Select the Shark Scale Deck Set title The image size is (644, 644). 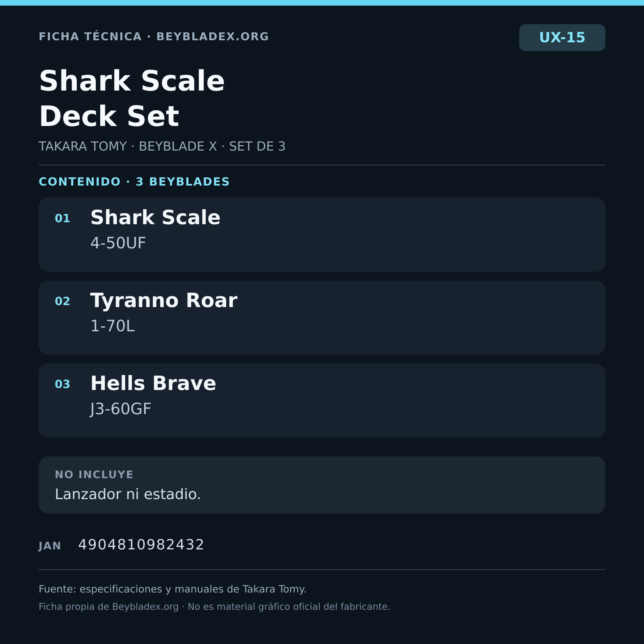132,98
